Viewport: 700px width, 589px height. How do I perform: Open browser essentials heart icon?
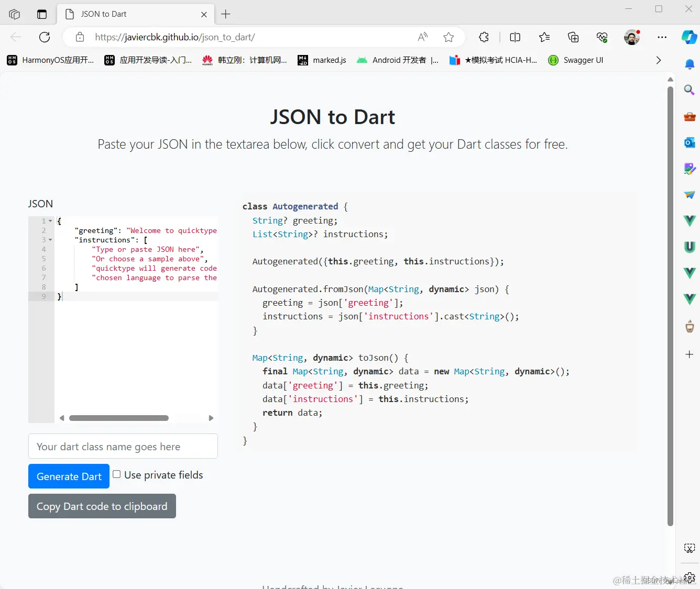602,37
